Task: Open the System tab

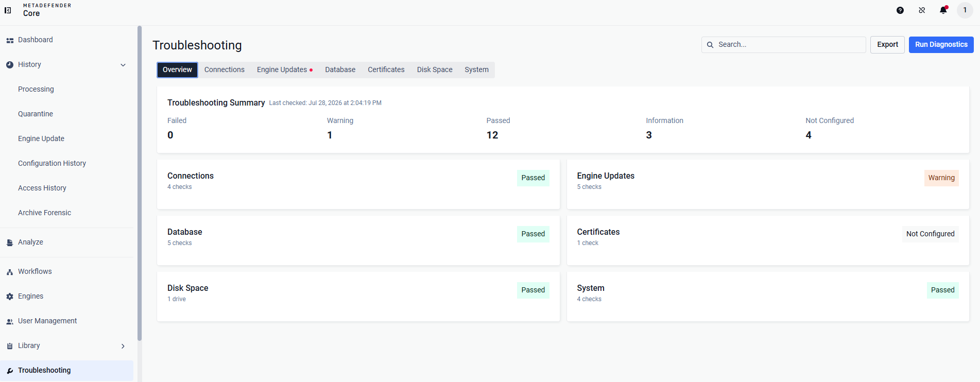Action: point(477,70)
